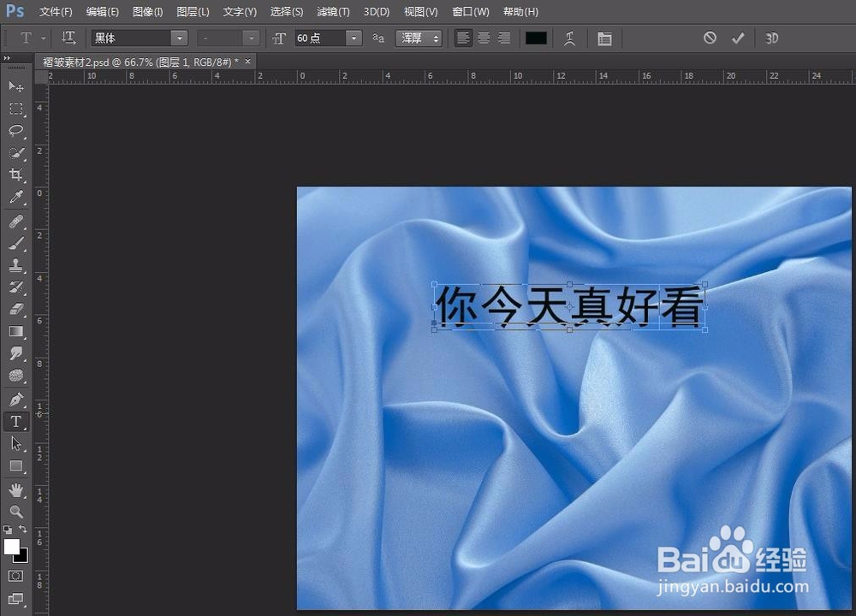856x616 pixels.
Task: Click the 3D button in the options bar
Action: coord(771,38)
